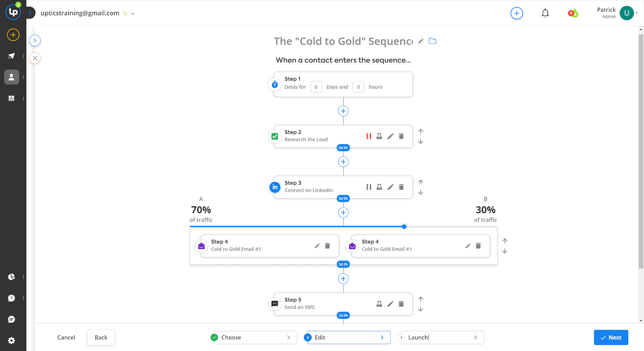Pause Step 2 Research the Lead

(369, 136)
